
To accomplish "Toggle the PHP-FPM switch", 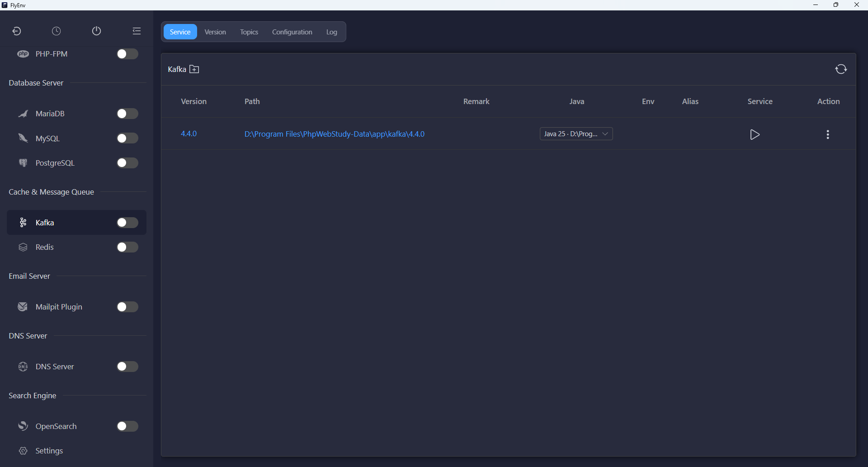I will pyautogui.click(x=127, y=54).
